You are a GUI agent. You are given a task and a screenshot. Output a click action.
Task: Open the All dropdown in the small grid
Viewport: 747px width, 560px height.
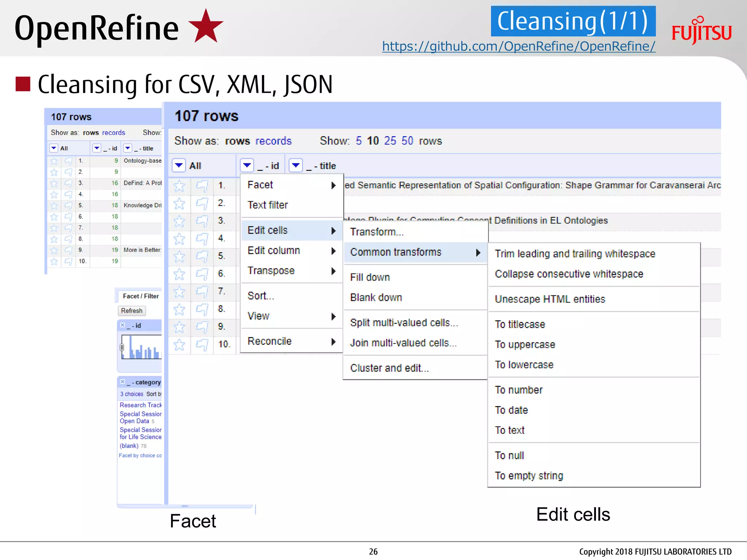tap(54, 148)
